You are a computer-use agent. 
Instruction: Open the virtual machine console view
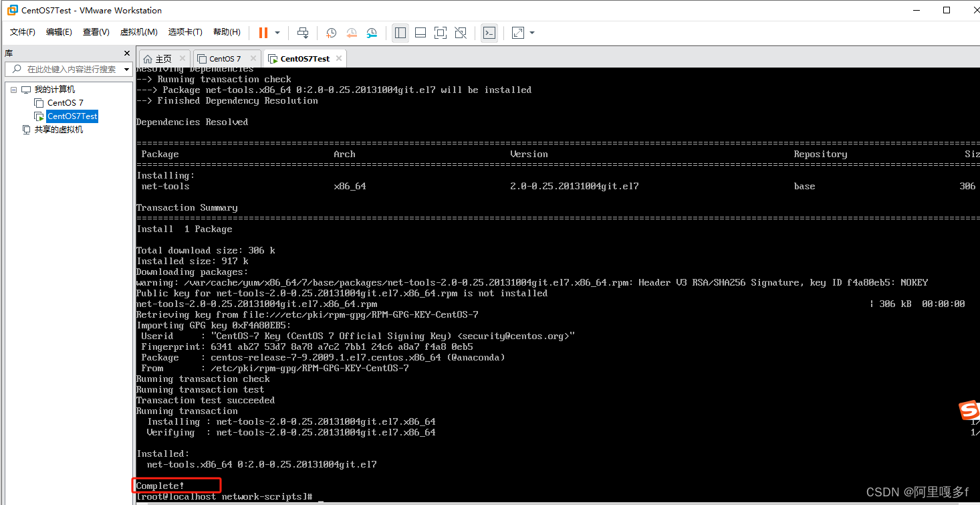489,32
